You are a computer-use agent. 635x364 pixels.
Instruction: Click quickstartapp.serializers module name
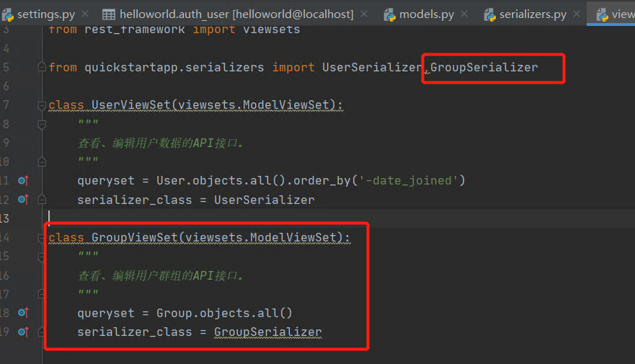pos(174,67)
